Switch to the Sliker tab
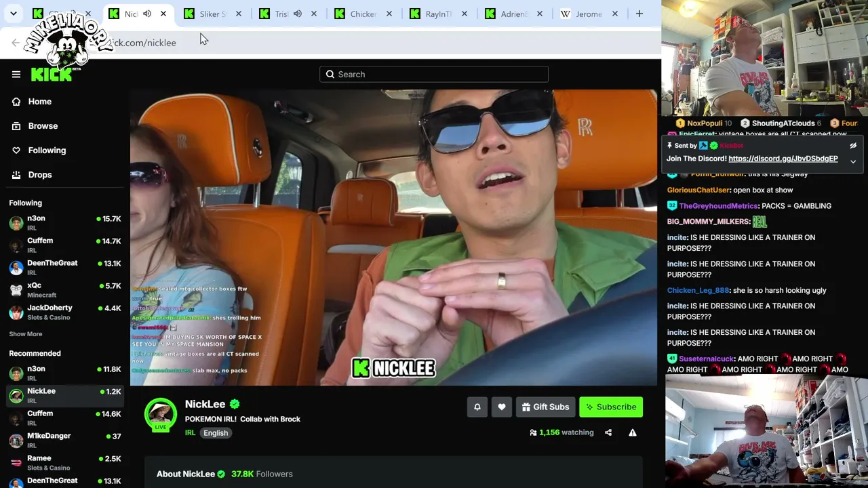Image resolution: width=868 pixels, height=488 pixels. tap(212, 14)
